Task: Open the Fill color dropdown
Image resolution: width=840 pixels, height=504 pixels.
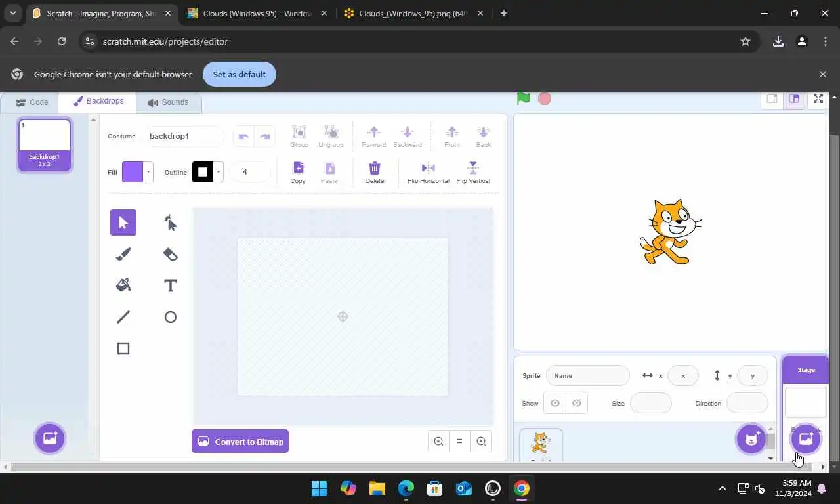Action: (x=148, y=172)
